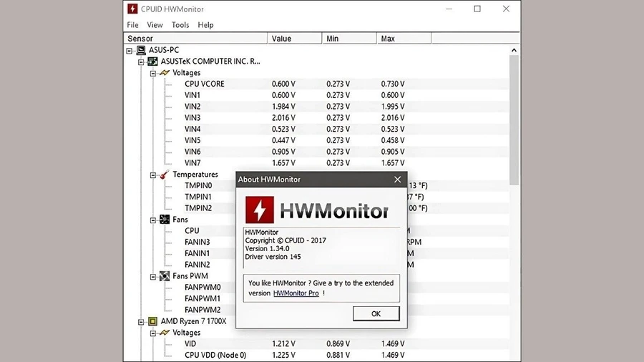Open the Tools menu
Screen dimensions: 644x362
[180, 25]
